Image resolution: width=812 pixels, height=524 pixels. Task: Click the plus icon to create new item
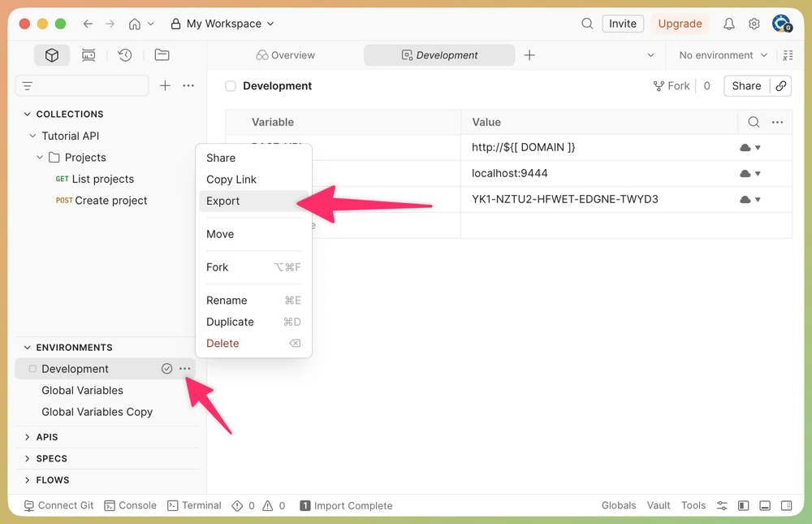tap(165, 85)
